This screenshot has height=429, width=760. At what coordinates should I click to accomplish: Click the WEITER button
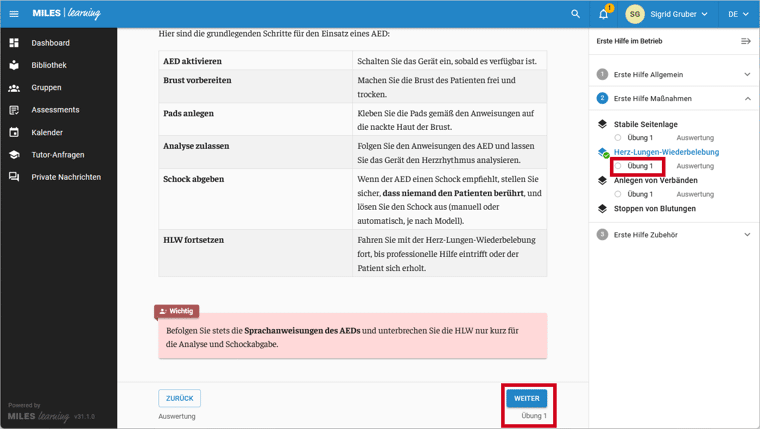[526, 398]
